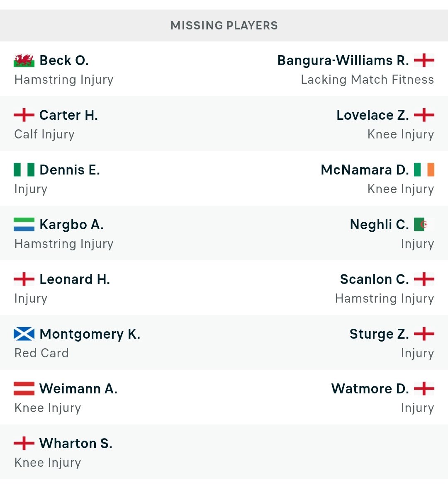Click the Nigeria flag next to Dennis E.
This screenshot has height=485, width=448.
24,170
